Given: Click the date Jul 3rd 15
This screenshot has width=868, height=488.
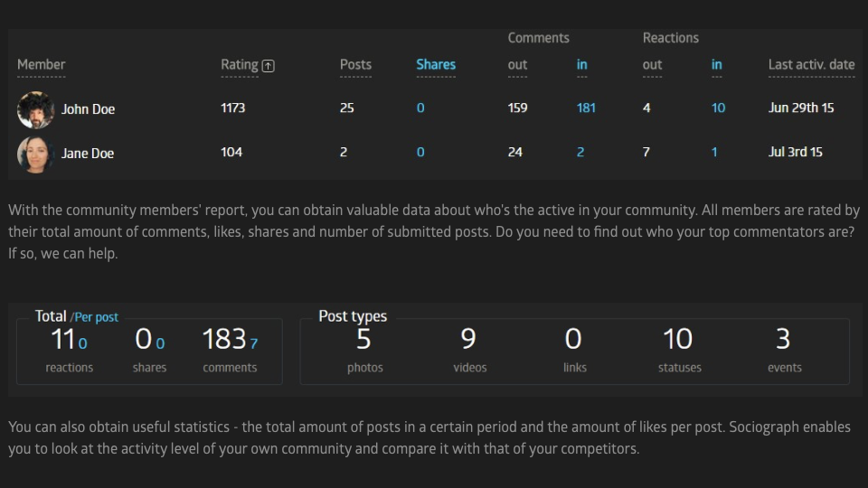Looking at the screenshot, I should coord(795,152).
